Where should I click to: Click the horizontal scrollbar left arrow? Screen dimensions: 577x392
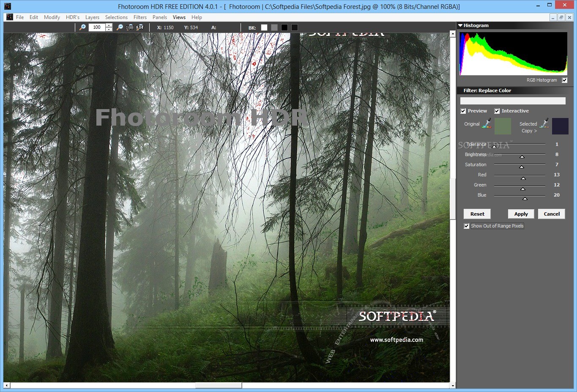pos(6,385)
